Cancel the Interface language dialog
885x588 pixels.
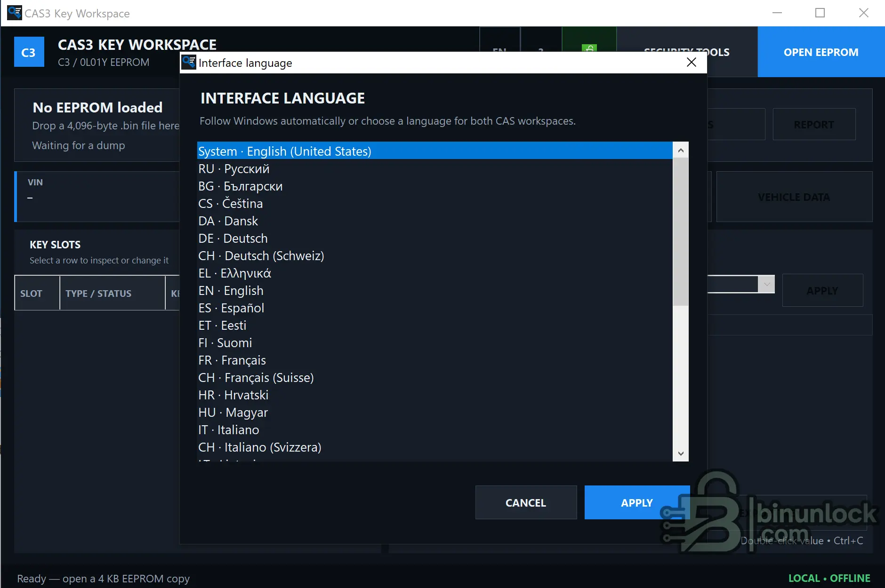(x=526, y=502)
